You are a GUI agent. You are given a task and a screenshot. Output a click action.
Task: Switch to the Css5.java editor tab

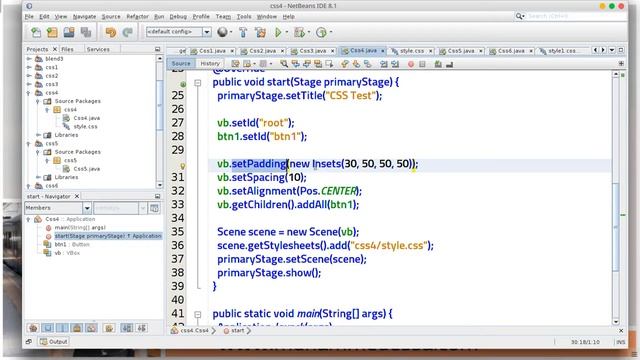coord(460,51)
